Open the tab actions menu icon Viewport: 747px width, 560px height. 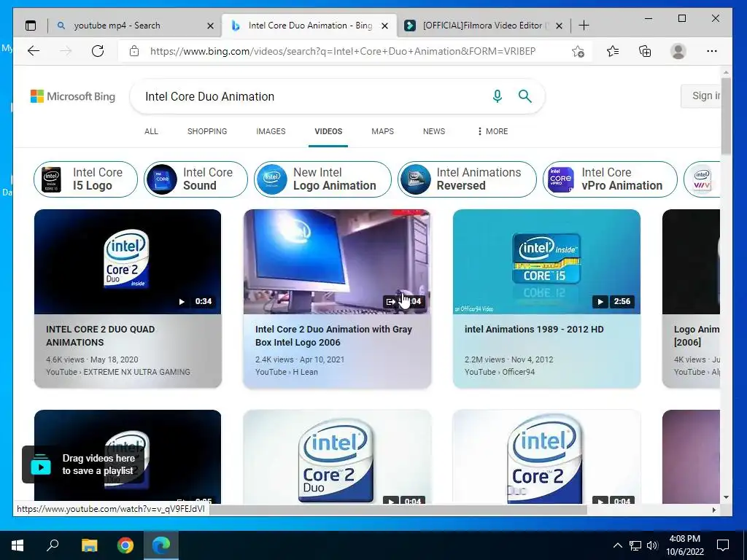[x=31, y=26]
